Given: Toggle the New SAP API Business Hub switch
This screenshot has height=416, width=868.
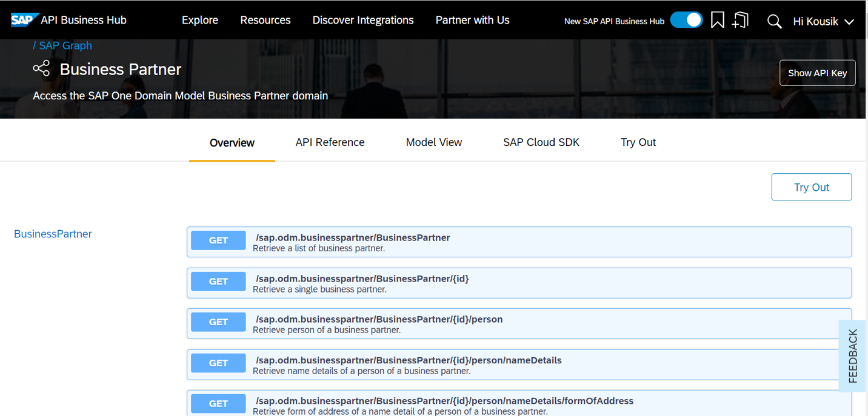Looking at the screenshot, I should pos(686,20).
